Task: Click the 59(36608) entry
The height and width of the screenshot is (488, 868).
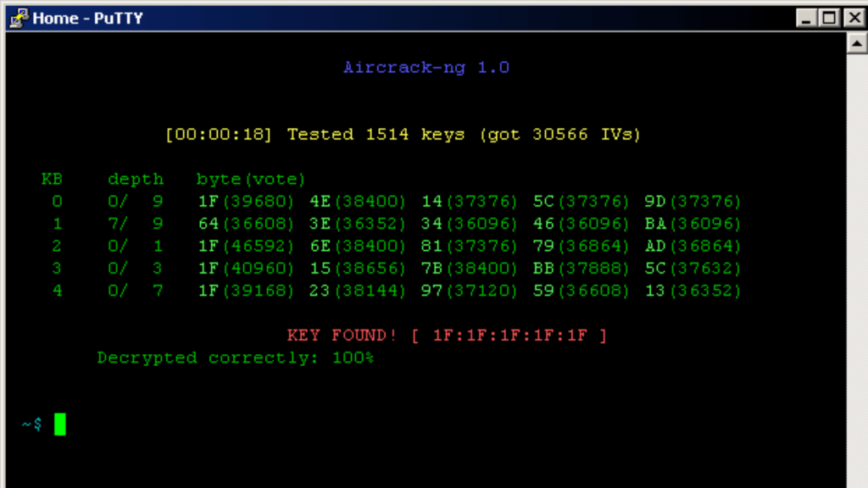Action: [581, 291]
